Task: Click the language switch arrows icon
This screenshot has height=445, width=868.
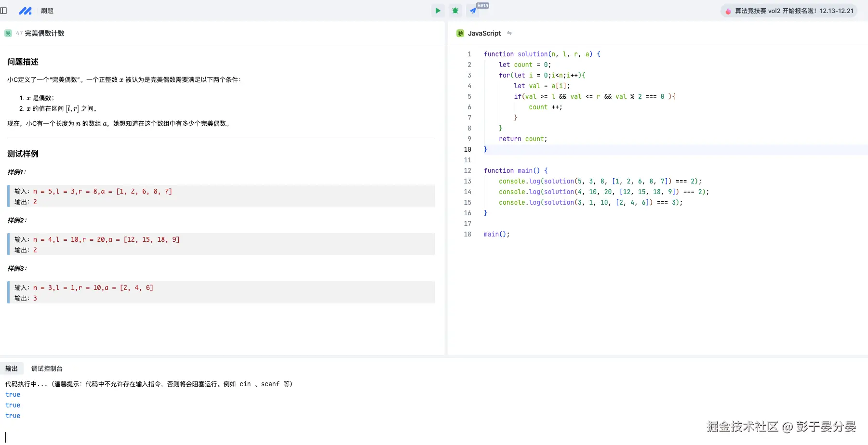Action: (509, 33)
